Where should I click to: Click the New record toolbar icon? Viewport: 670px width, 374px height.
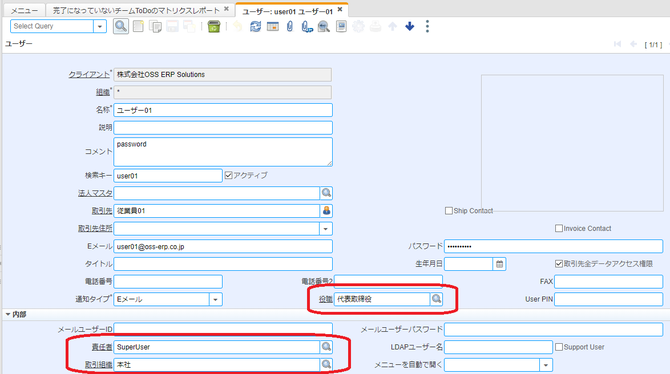coord(138,27)
